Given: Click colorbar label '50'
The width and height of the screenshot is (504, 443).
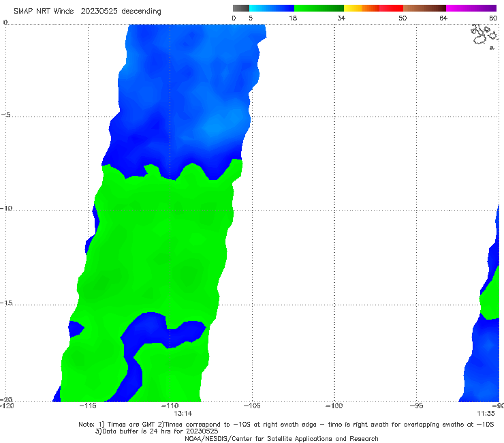Looking at the screenshot, I should click(x=403, y=18).
